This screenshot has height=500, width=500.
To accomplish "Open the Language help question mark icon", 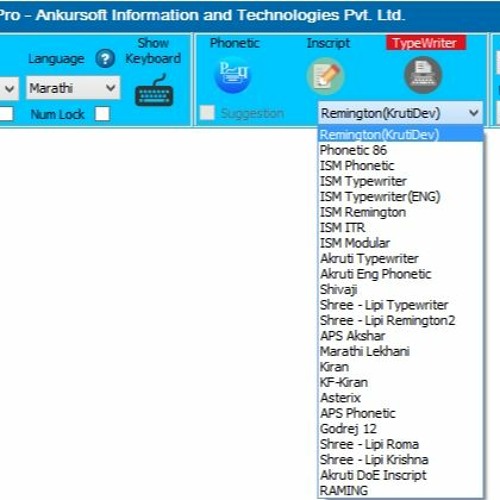I will click(105, 59).
